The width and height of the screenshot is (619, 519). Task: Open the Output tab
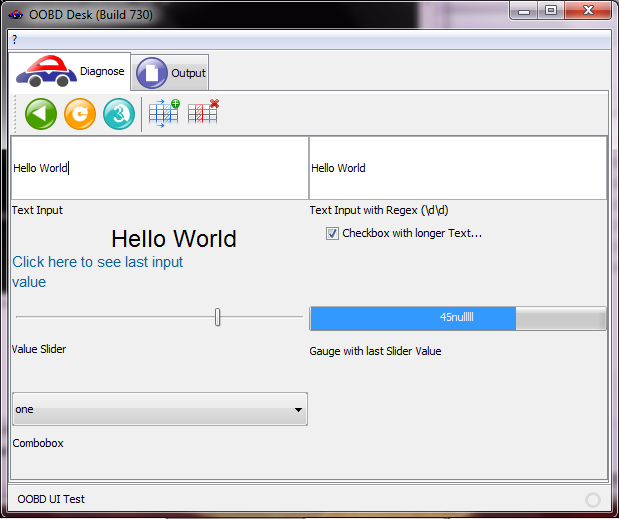pos(172,73)
